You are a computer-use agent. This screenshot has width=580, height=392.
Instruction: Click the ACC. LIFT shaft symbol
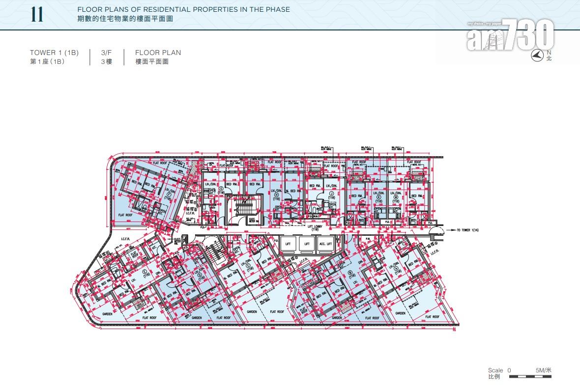326,244
